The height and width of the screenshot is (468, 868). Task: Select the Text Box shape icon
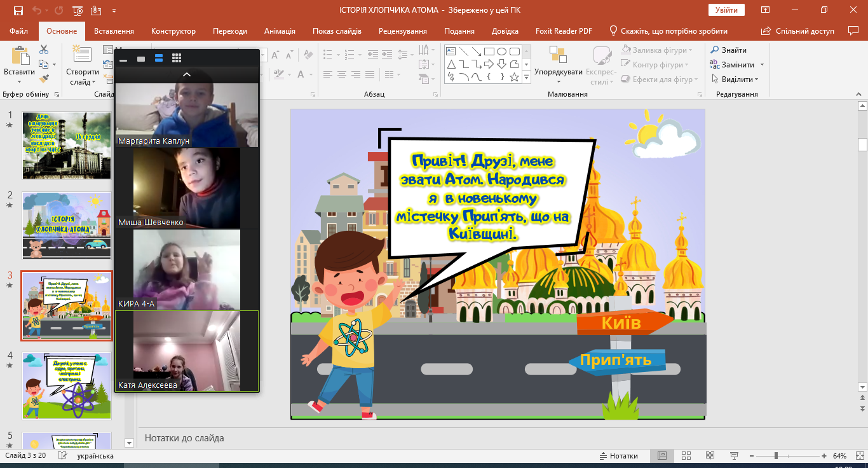pos(451,52)
